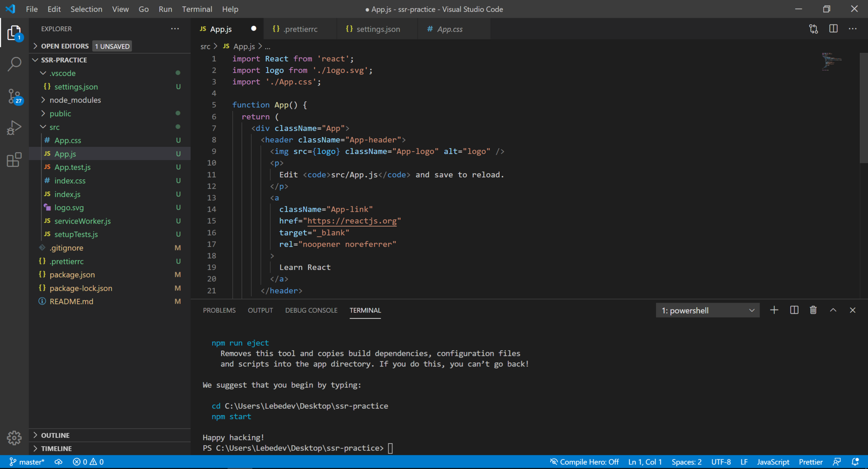This screenshot has width=868, height=469.
Task: Toggle Compile Hero: Off in status bar
Action: [x=584, y=462]
